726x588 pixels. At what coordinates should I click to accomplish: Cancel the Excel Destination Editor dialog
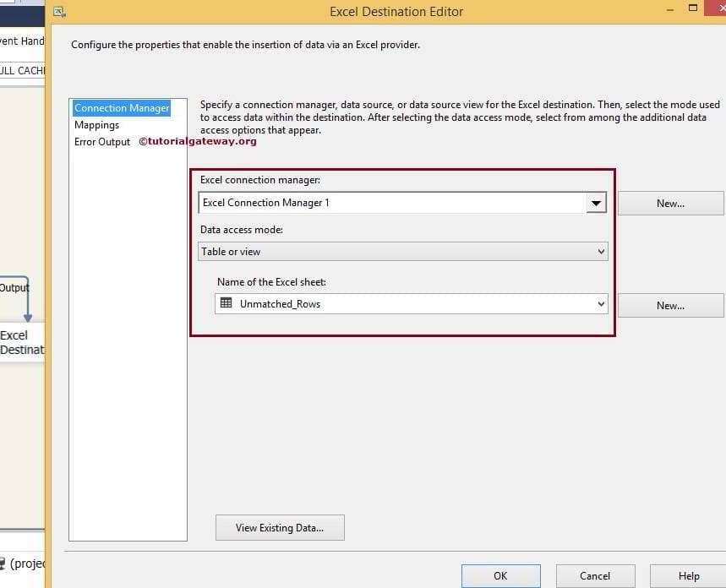point(595,575)
